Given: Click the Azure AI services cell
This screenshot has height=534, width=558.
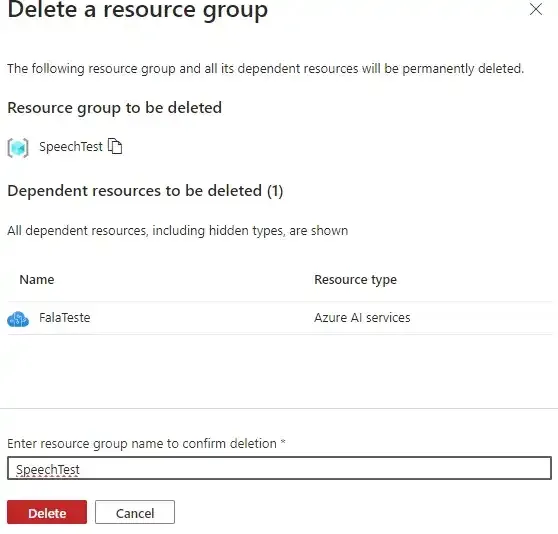Looking at the screenshot, I should [362, 317].
